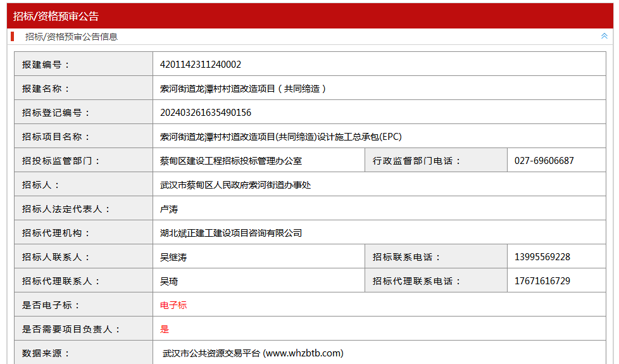Image resolution: width=619 pixels, height=364 pixels.
Task: Click the 招标联系电话 label cell
Action: 436,256
